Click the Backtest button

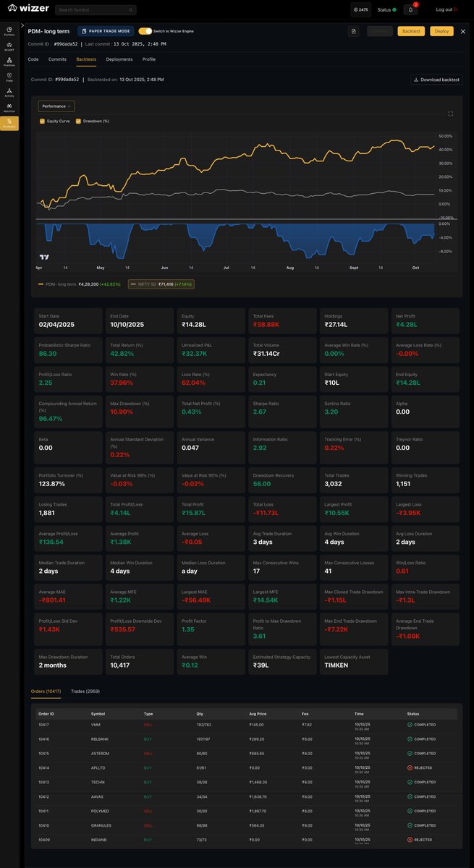tap(411, 31)
